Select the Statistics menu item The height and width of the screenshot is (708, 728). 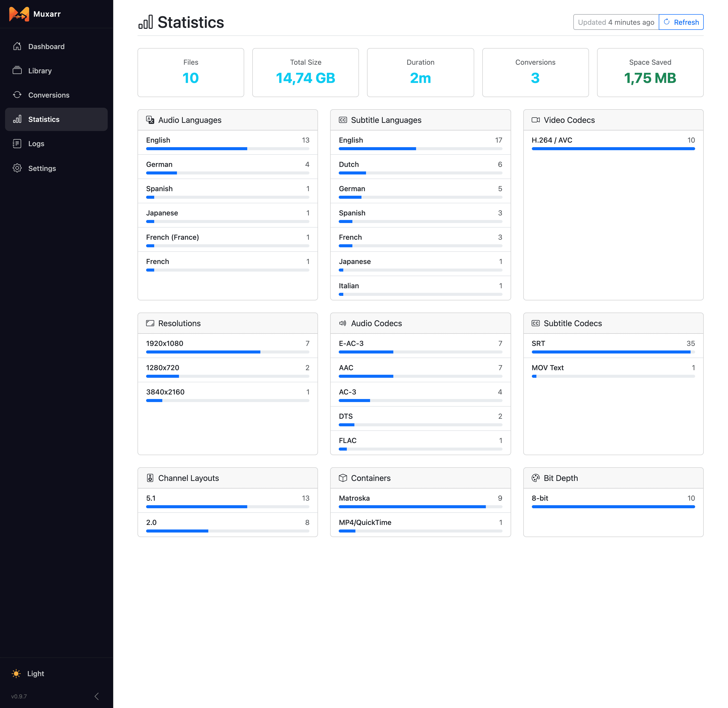[x=56, y=119]
